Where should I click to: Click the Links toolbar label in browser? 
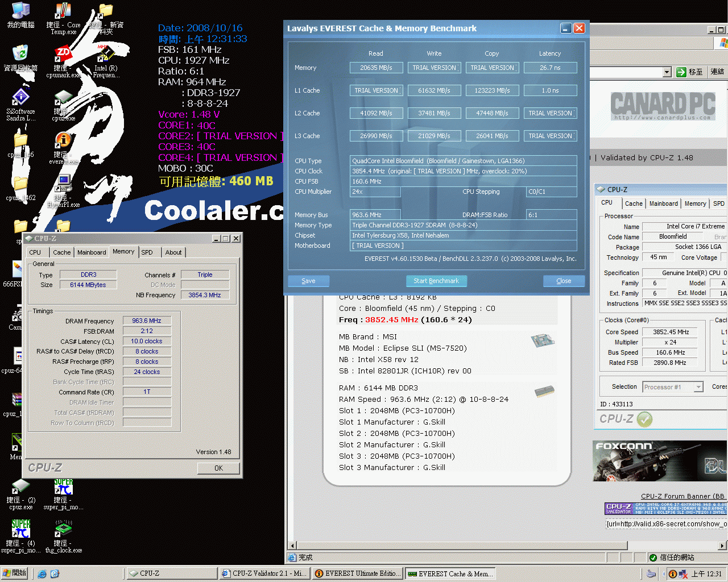click(x=717, y=72)
